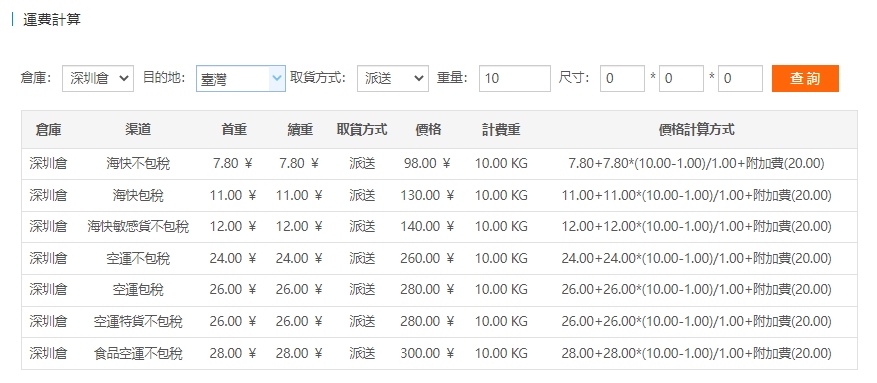Click 首重 11.00 ¥ in 海快包稅 row

[x=233, y=196]
